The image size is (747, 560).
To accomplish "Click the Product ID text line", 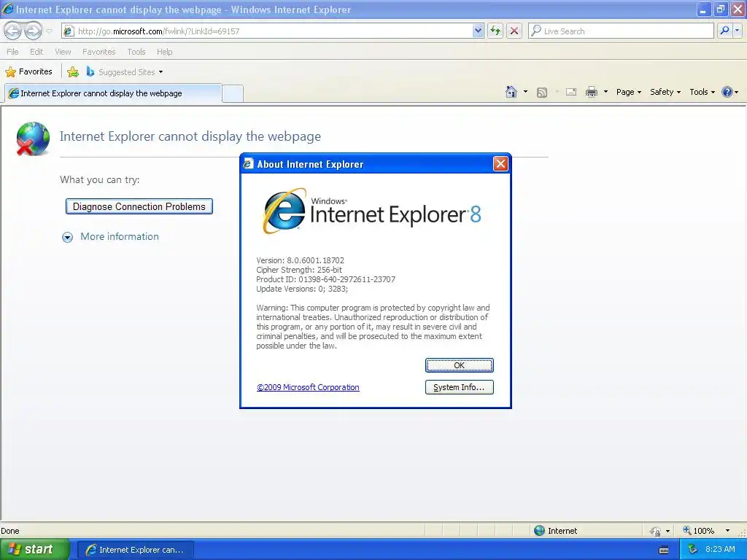I will coord(326,279).
